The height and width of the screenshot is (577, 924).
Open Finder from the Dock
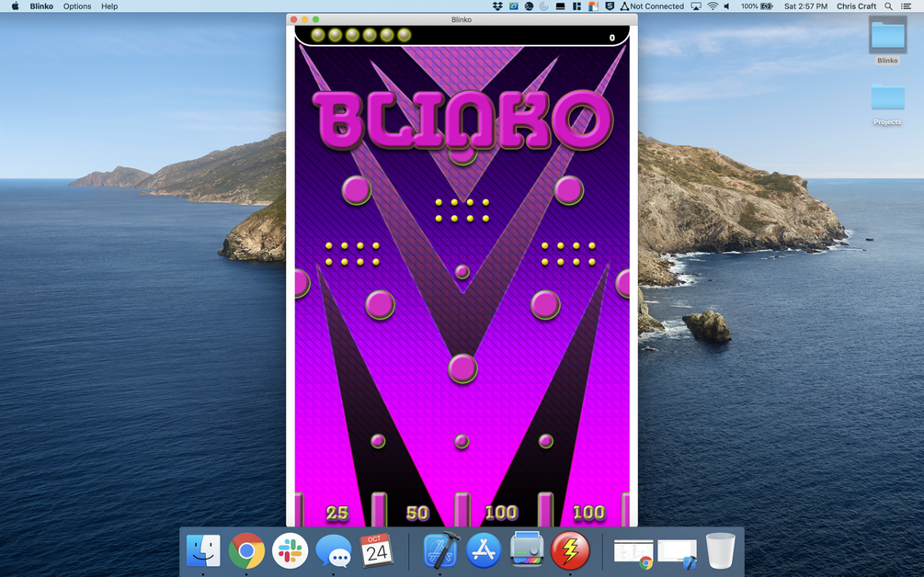click(202, 550)
